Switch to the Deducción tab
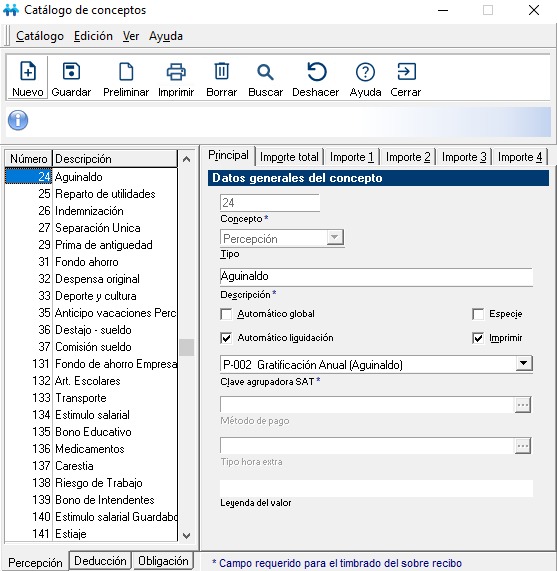557x571 pixels. [100, 560]
